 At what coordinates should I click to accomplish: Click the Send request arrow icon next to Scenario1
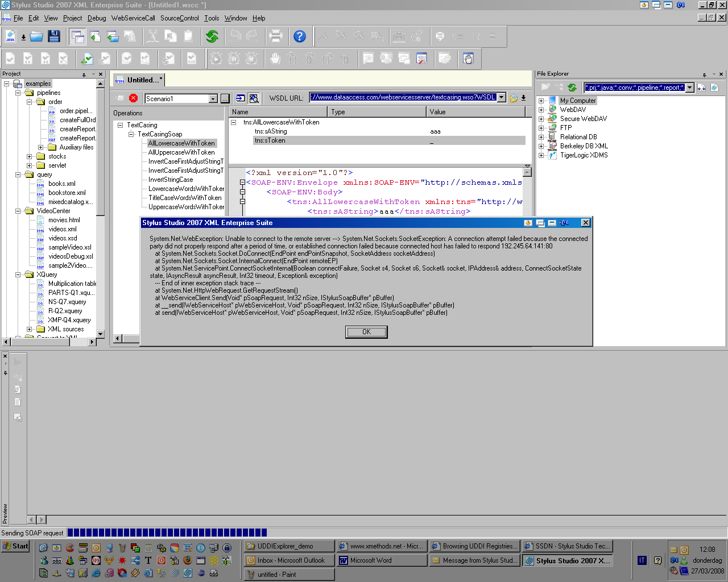pos(240,98)
